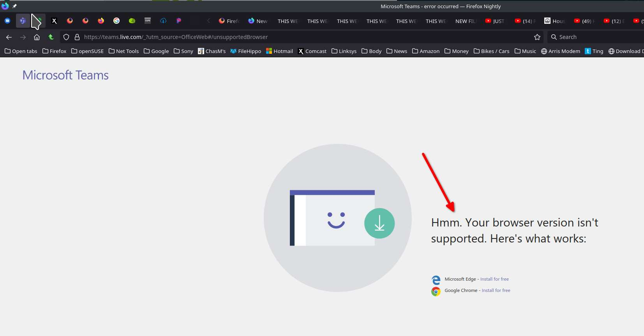Expand the Open tabs bookmarks folder
This screenshot has width=644, height=336.
21,51
